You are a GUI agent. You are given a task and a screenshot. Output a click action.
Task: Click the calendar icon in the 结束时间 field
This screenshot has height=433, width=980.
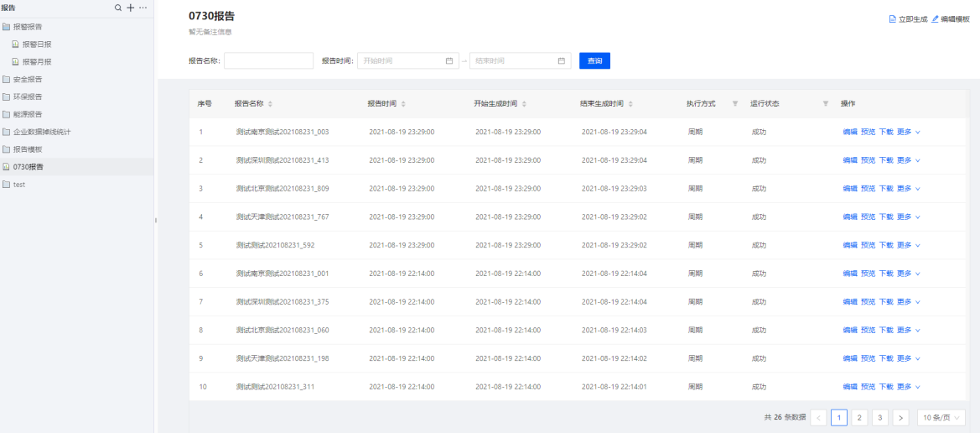(x=561, y=61)
